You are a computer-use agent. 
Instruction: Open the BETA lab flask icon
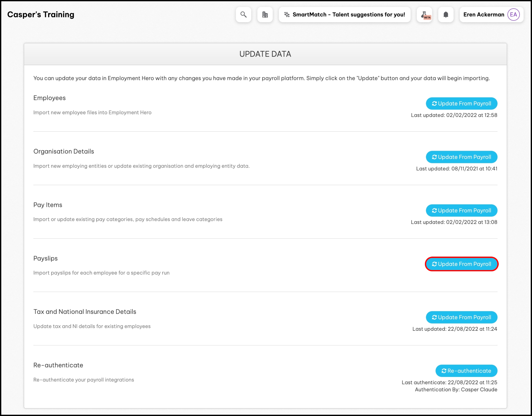[x=424, y=15]
